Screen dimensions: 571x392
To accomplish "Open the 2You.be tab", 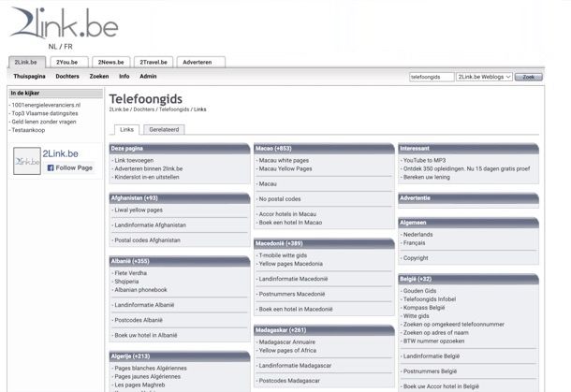I will 69,63.
